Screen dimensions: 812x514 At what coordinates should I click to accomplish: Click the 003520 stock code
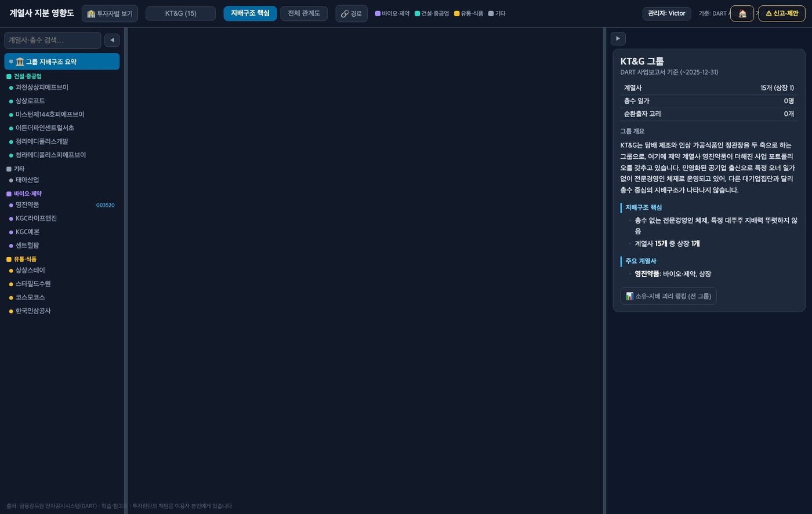(x=105, y=205)
